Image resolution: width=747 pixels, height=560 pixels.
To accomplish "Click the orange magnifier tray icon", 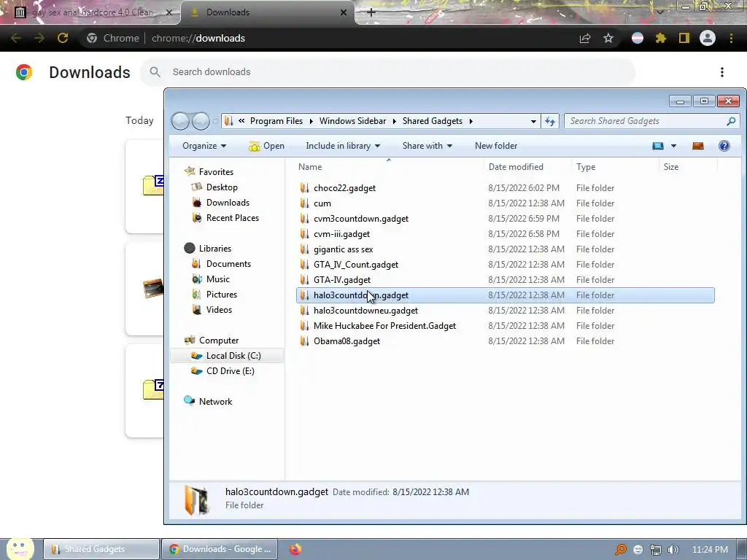I will (620, 550).
